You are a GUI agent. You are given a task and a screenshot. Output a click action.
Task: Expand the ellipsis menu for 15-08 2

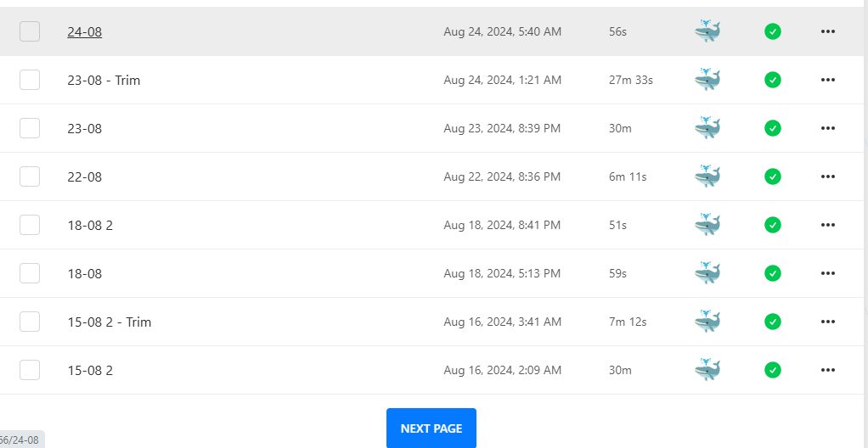[828, 370]
